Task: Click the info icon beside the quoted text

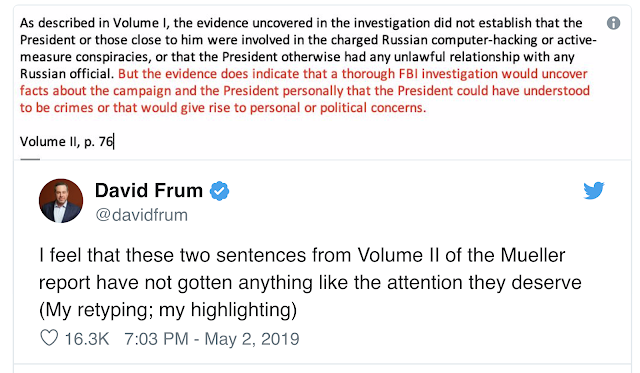Action: 613,23
